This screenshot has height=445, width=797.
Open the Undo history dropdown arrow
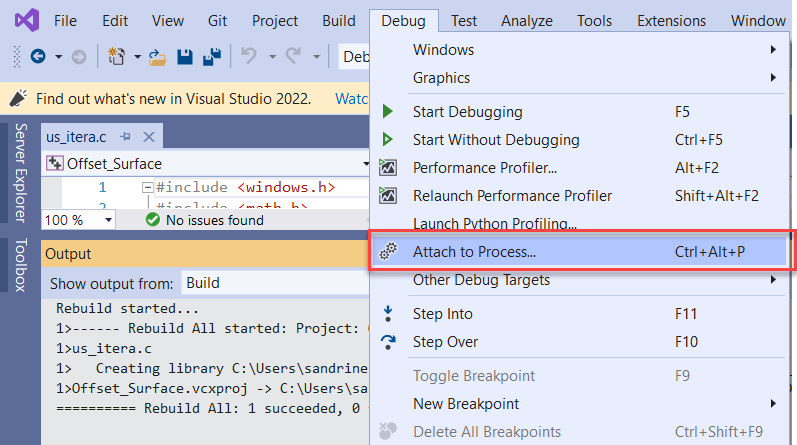coord(272,57)
